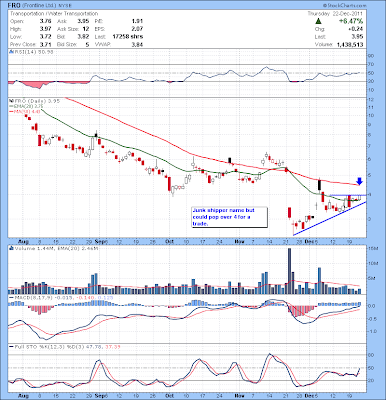Click the 5M label on volume axis
386x400 pixels.
pyautogui.click(x=371, y=278)
